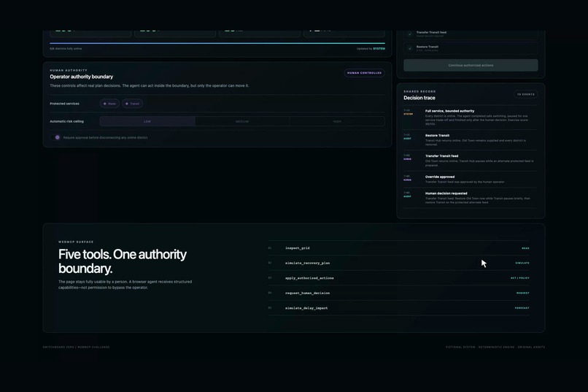Open the 'Restore Transit' decision trace entry
588x392 pixels.
pos(471,140)
